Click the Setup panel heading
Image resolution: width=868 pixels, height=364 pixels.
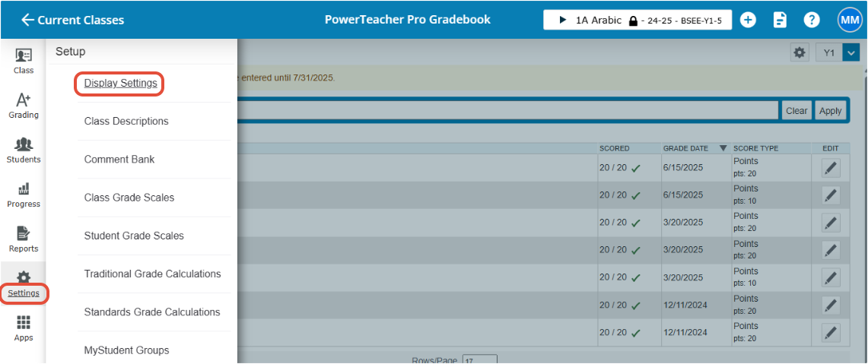point(70,52)
